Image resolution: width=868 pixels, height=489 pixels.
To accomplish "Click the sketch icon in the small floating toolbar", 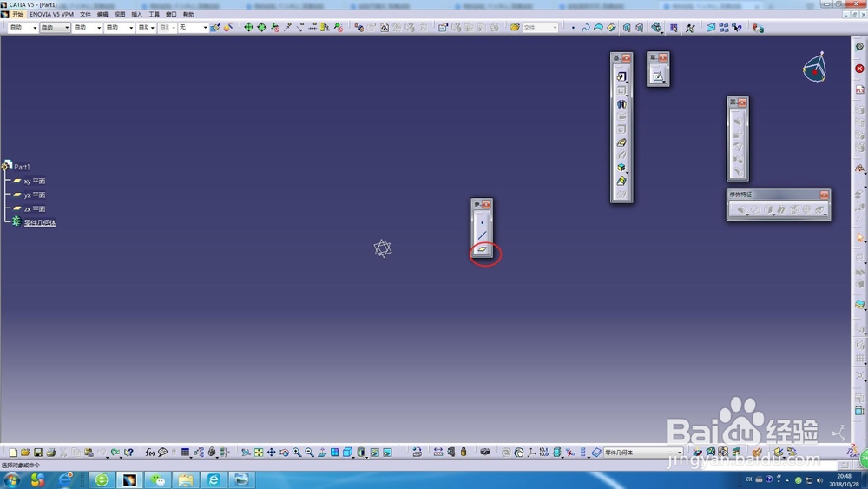I will [658, 76].
